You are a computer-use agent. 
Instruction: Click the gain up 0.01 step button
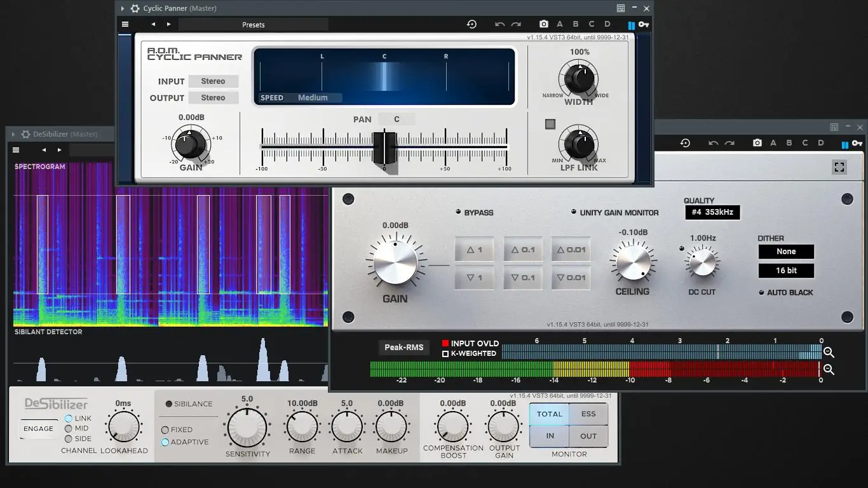point(571,250)
